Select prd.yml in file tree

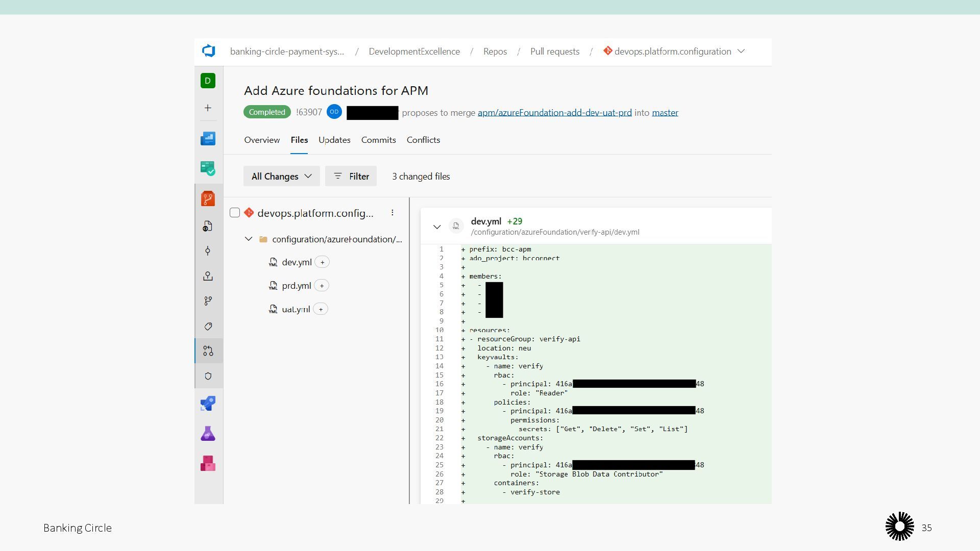point(296,286)
